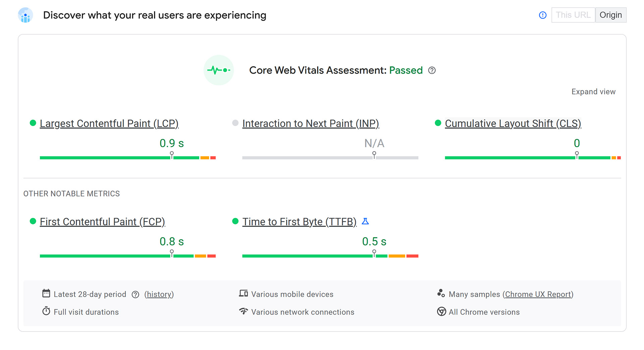Open the Chrome UX Report link
Image resolution: width=644 pixels, height=350 pixels.
tap(538, 294)
